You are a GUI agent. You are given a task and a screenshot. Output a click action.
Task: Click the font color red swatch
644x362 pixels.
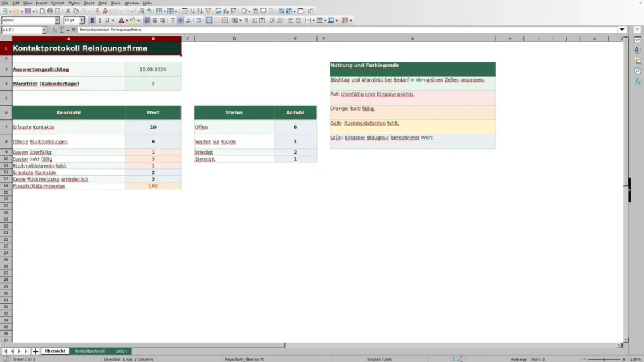[x=121, y=21]
